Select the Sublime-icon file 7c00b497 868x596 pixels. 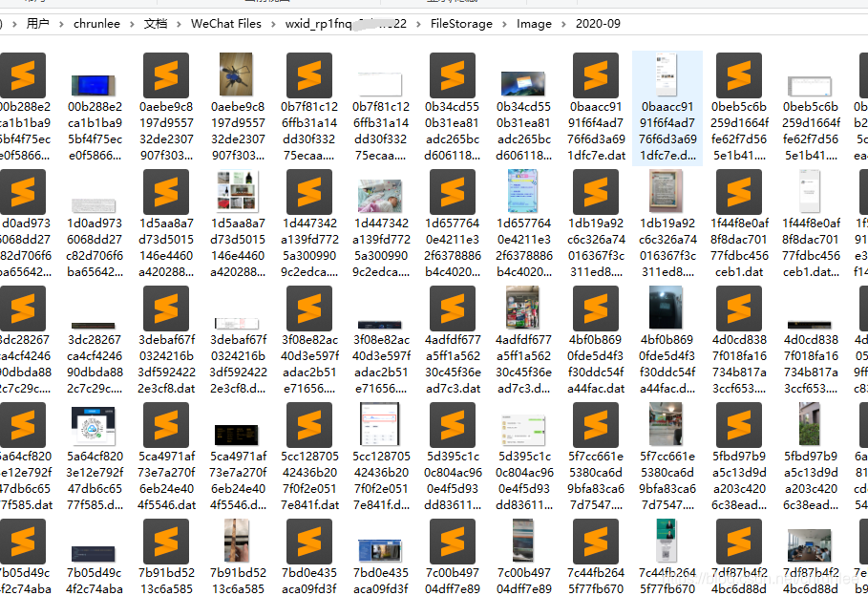[x=453, y=542]
